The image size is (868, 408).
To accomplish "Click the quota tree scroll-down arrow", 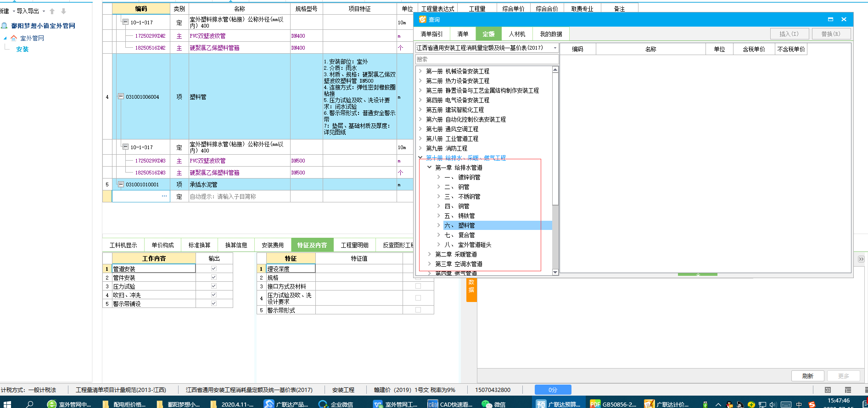I will pos(555,272).
